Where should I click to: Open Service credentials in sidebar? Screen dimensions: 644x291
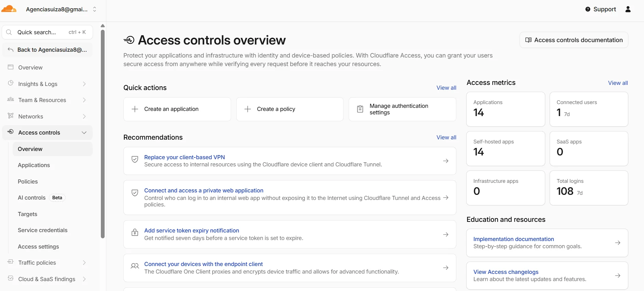point(43,230)
